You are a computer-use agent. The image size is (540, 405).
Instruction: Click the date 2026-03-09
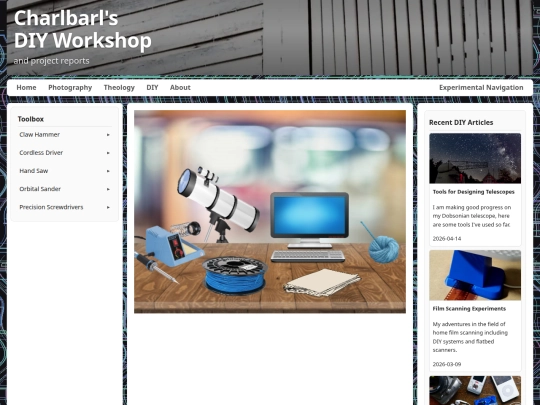447,364
